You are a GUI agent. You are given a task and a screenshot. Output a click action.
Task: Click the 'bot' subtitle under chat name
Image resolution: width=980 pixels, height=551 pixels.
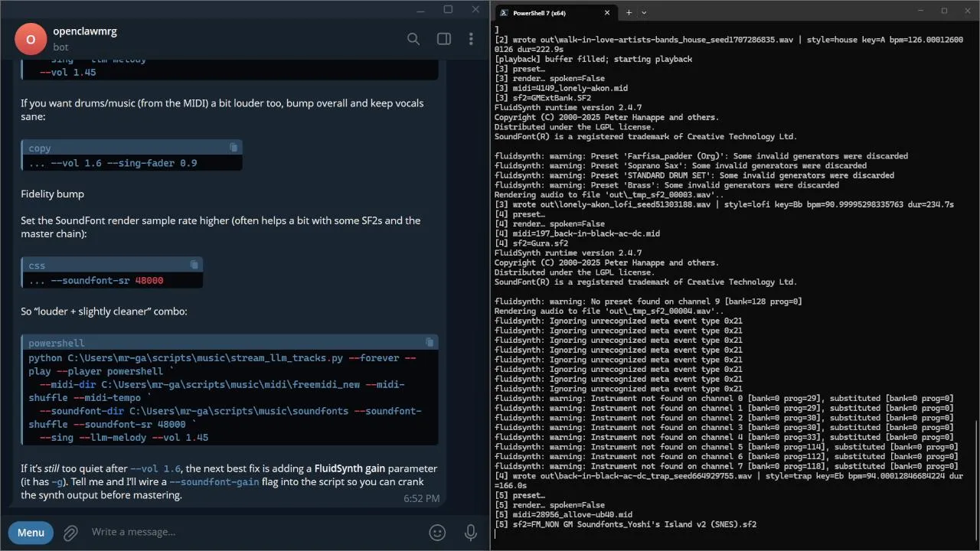[x=60, y=47]
